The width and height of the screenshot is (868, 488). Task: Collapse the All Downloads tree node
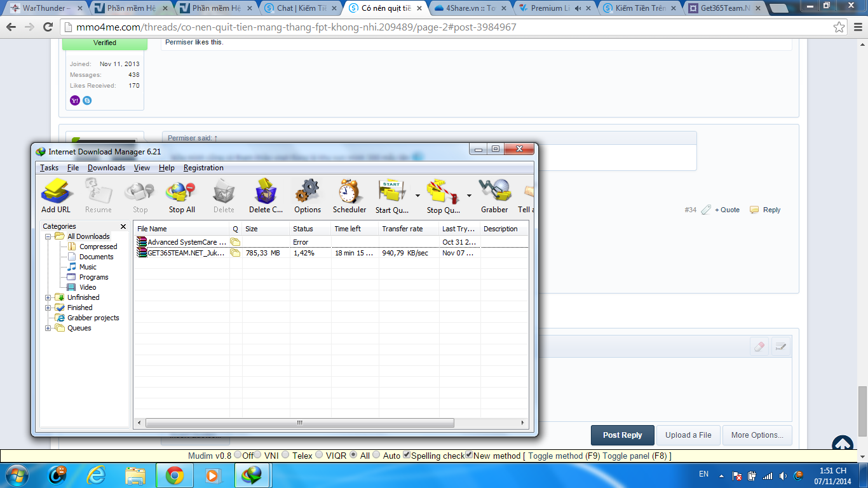48,236
